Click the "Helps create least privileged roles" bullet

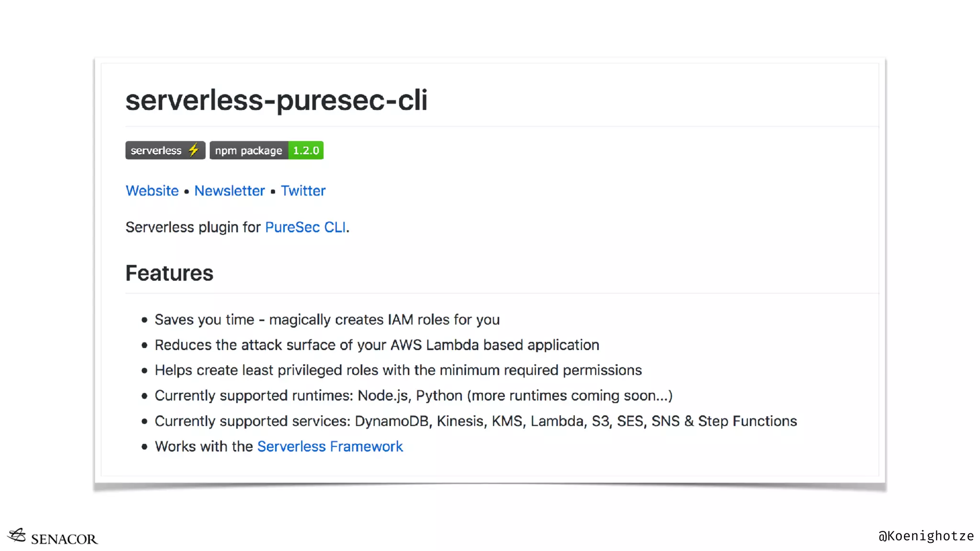pyautogui.click(x=398, y=370)
